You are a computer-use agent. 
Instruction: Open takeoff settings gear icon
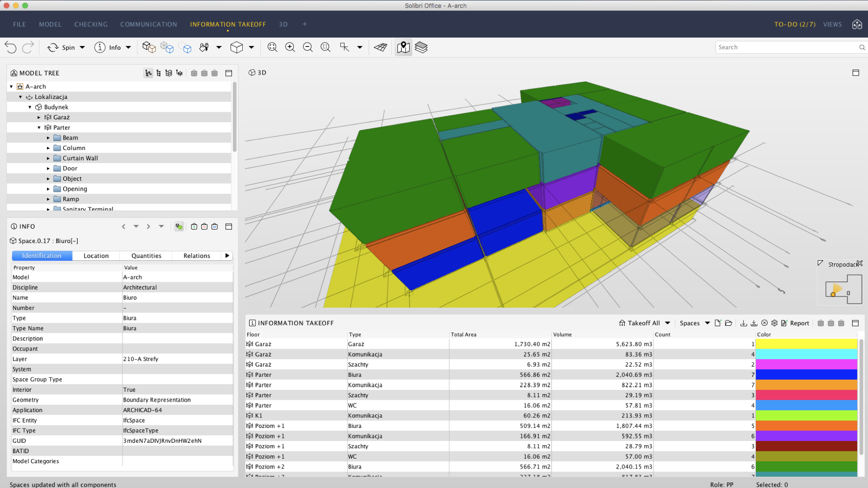774,323
